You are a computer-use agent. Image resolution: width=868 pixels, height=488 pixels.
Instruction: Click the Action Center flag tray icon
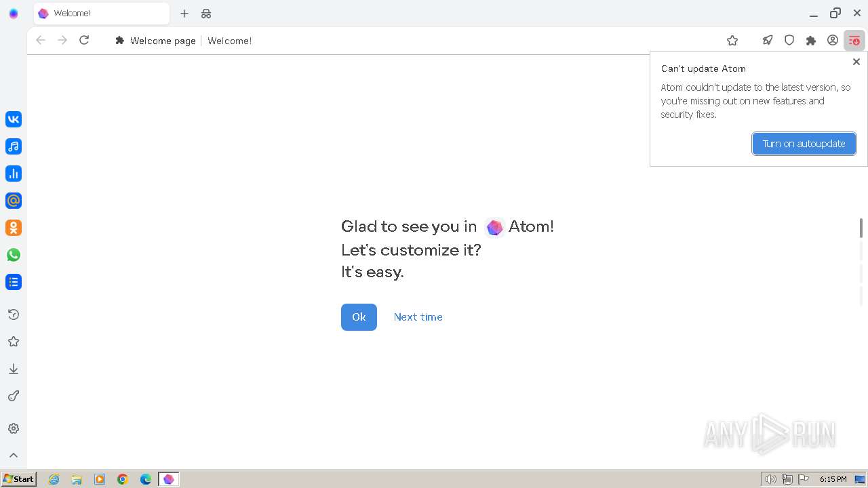click(x=804, y=479)
